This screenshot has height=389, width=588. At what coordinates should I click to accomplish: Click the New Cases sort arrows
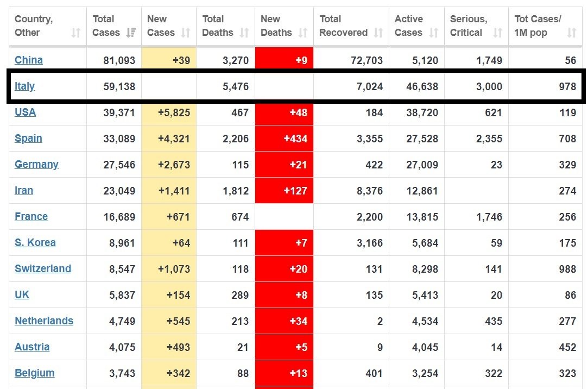pyautogui.click(x=186, y=33)
